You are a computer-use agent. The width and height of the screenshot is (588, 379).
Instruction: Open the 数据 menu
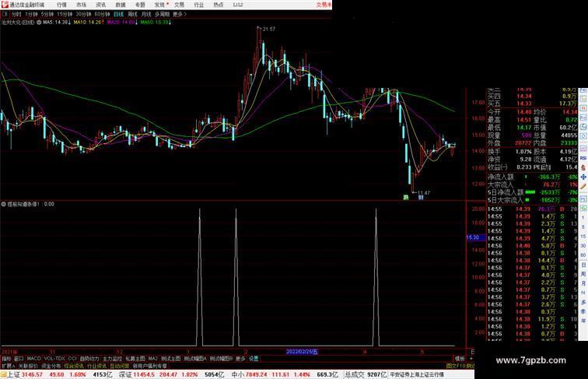coord(121,5)
